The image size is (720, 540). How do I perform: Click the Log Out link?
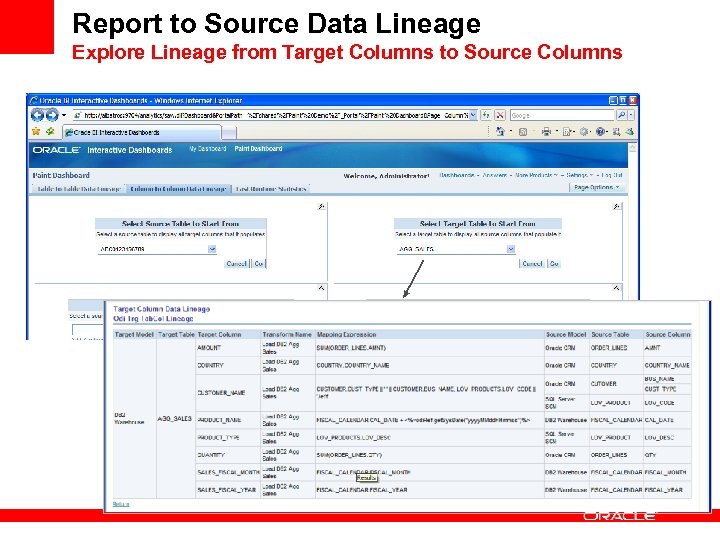tap(612, 175)
